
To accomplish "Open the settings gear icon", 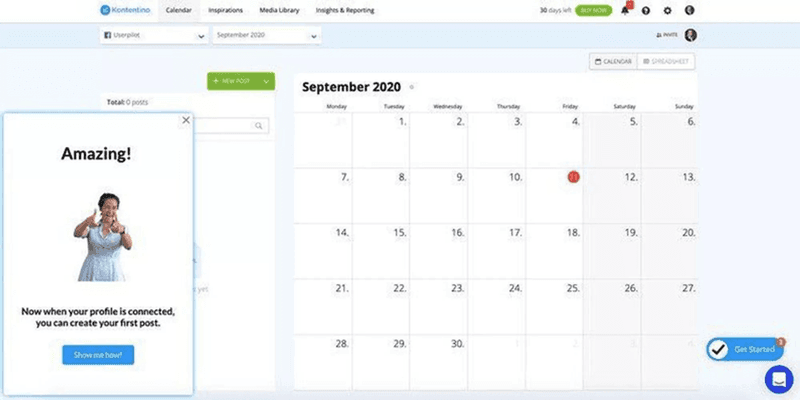I will point(668,10).
